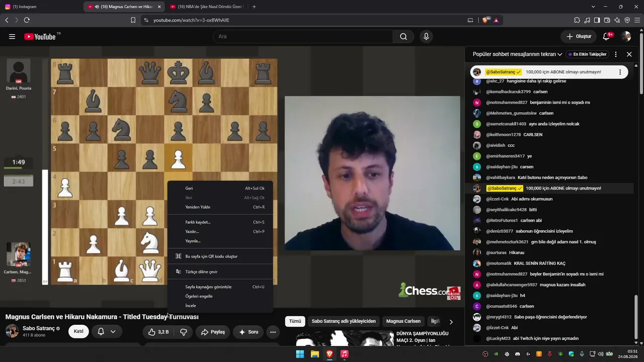The width and height of the screenshot is (644, 362).
Task: Open the browser tab search chevron
Action: (x=593, y=7)
